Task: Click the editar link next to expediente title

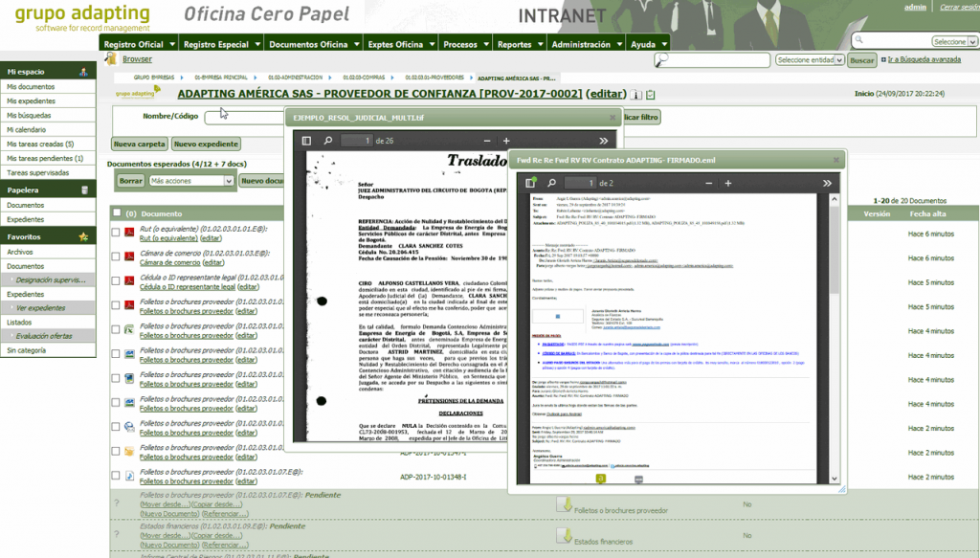Action: (606, 94)
